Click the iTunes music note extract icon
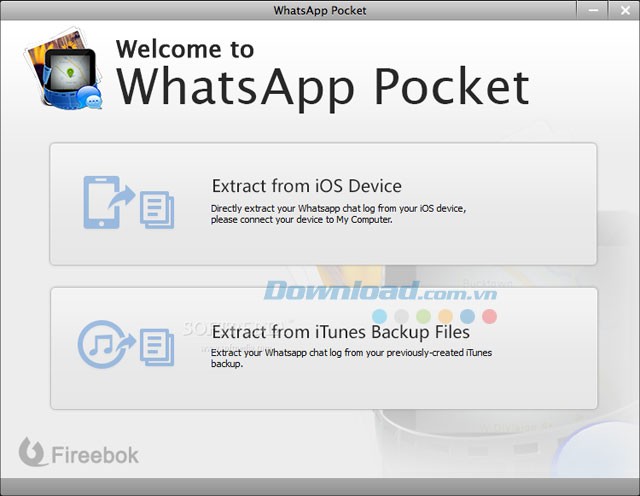Image resolution: width=640 pixels, height=496 pixels. click(x=126, y=345)
